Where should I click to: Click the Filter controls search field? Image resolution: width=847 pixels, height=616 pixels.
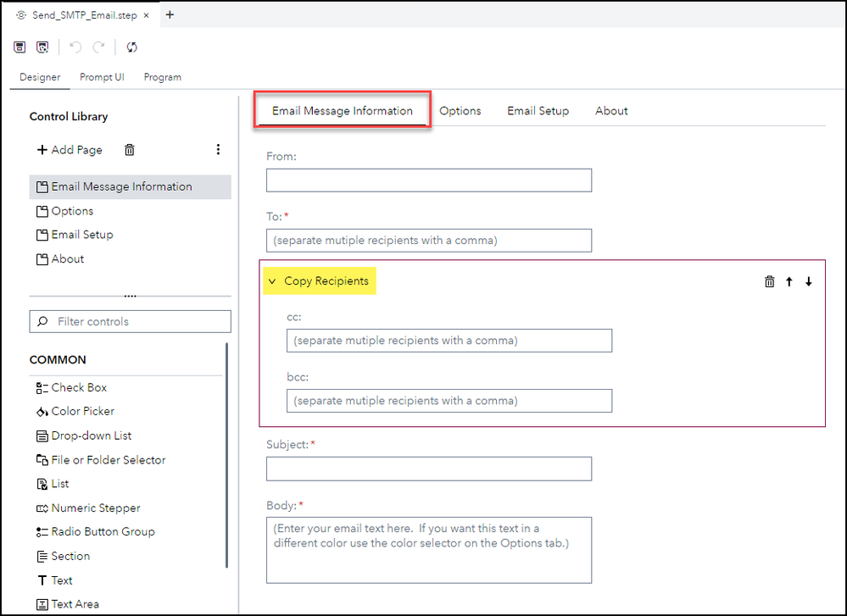131,322
